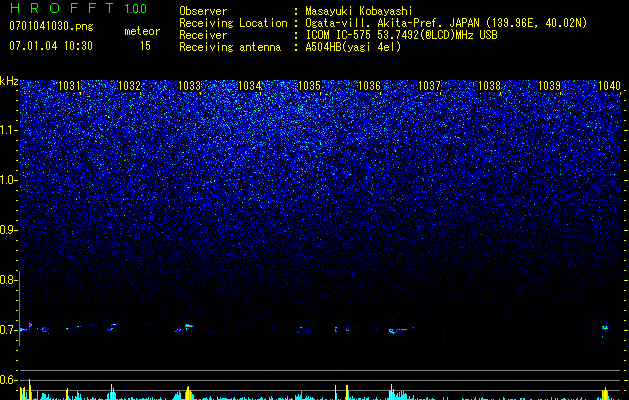
Task: Select ICOM IC-575 53.7492 MHz USB text
Action: coord(401,35)
